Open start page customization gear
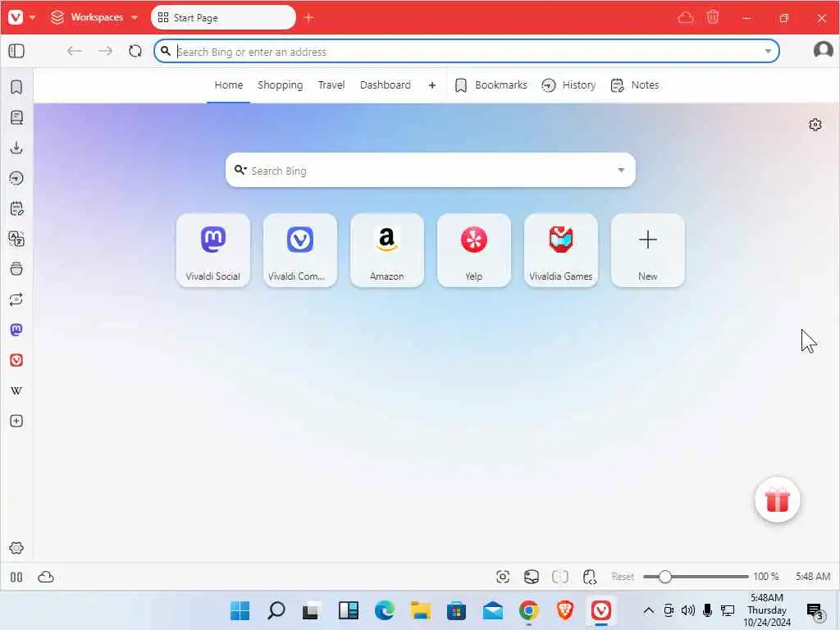This screenshot has height=630, width=840. tap(815, 125)
